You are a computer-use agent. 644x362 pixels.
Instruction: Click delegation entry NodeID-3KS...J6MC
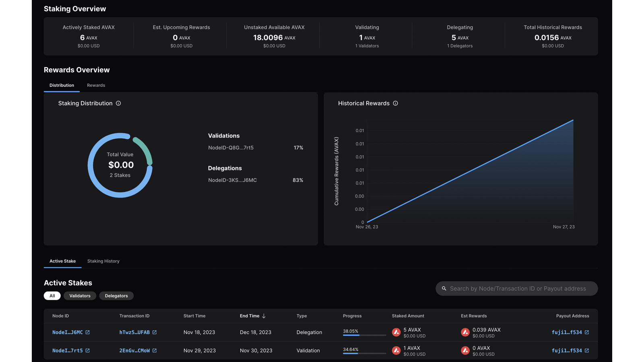tap(232, 180)
